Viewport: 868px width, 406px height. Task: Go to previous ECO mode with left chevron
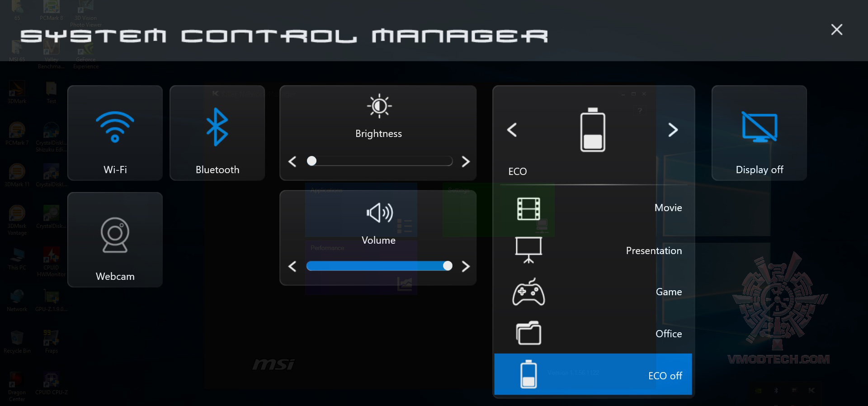pyautogui.click(x=512, y=130)
